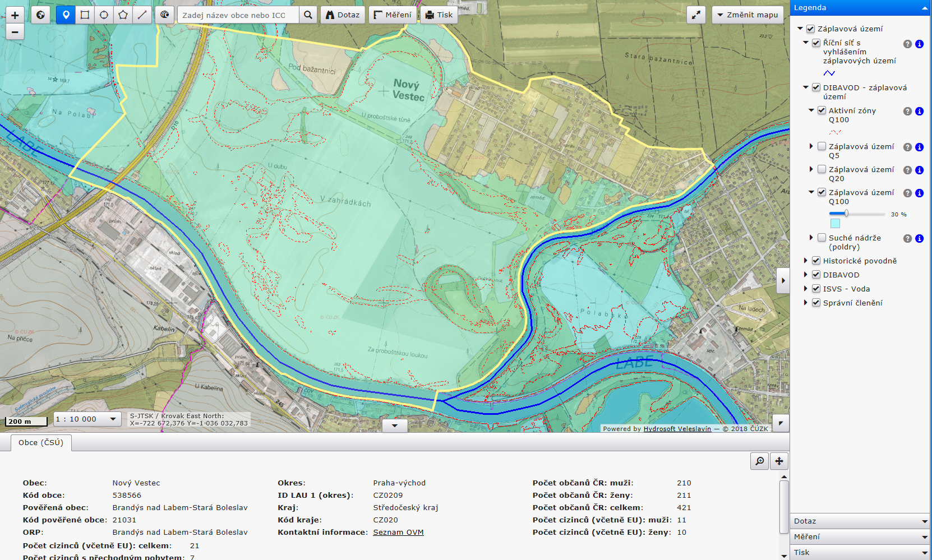Click help icon for Záplavová území Q20
Image resolution: width=932 pixels, height=560 pixels.
tap(907, 170)
